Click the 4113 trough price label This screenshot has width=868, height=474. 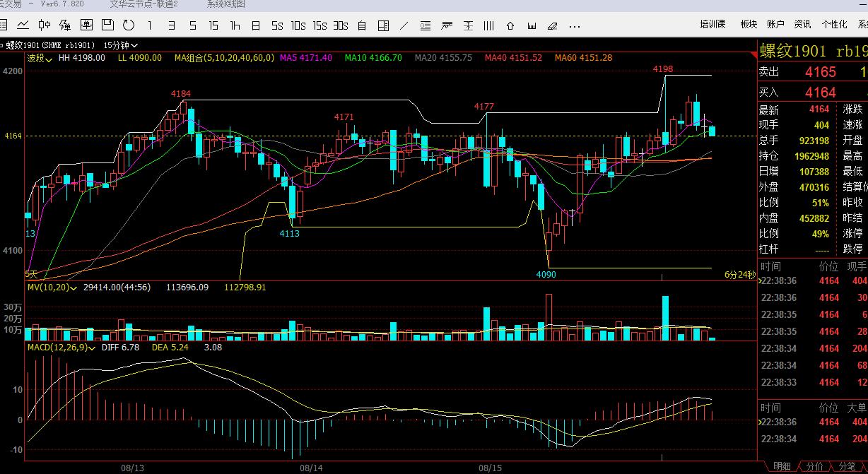coord(290,233)
